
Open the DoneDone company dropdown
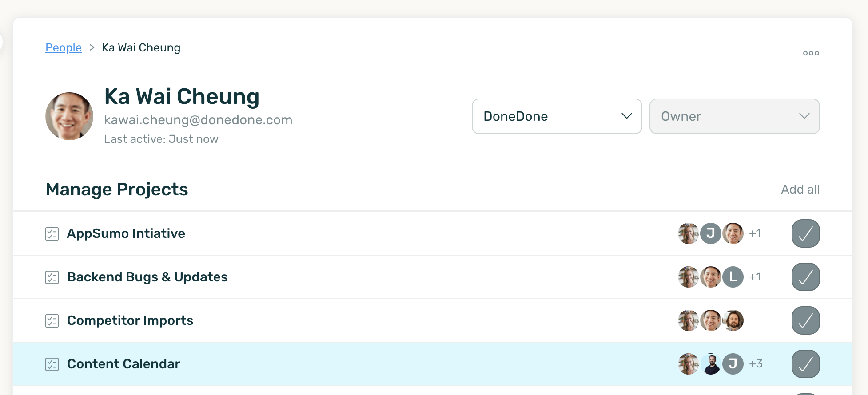point(557,116)
